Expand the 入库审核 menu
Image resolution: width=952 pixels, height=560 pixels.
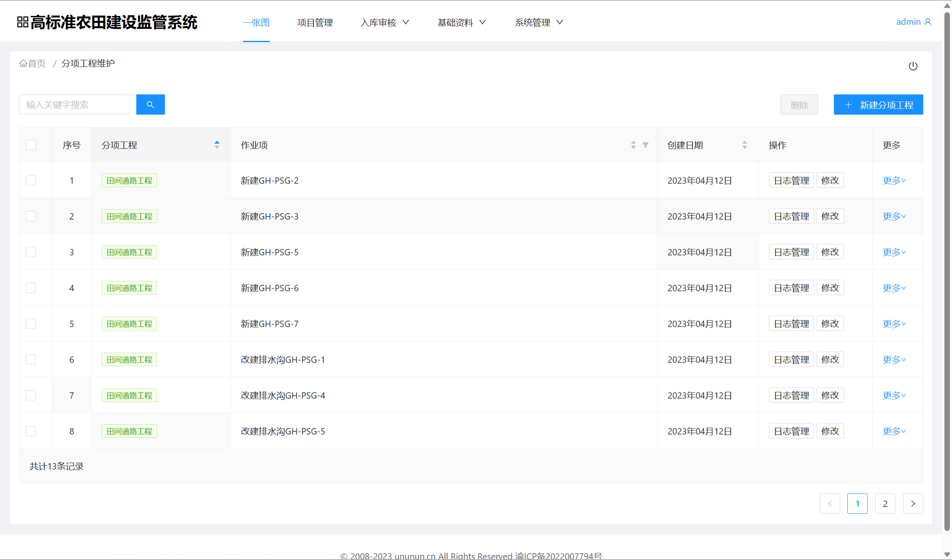[x=384, y=22]
